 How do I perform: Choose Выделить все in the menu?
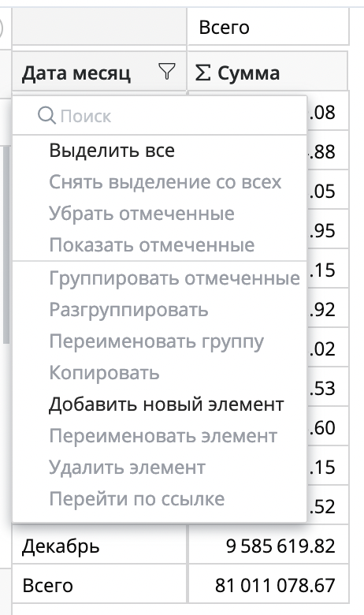coord(112,151)
